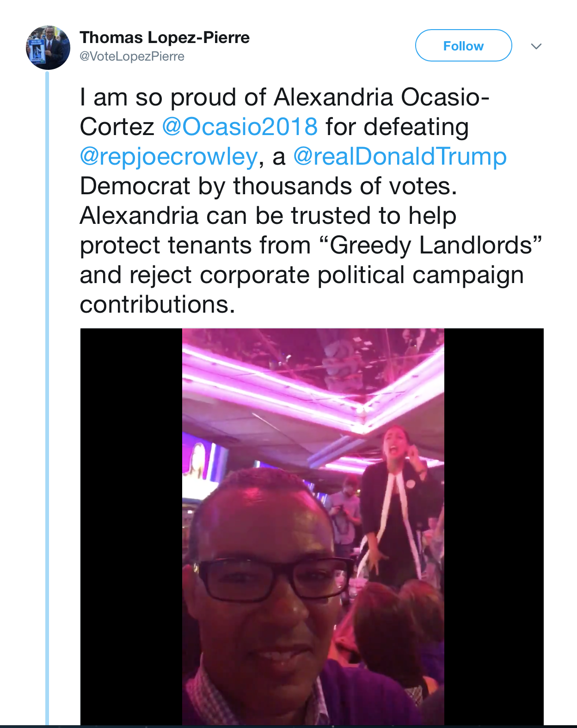This screenshot has height=728, width=577.
Task: Open the @Ocasio2018 mention
Action: coord(239,127)
